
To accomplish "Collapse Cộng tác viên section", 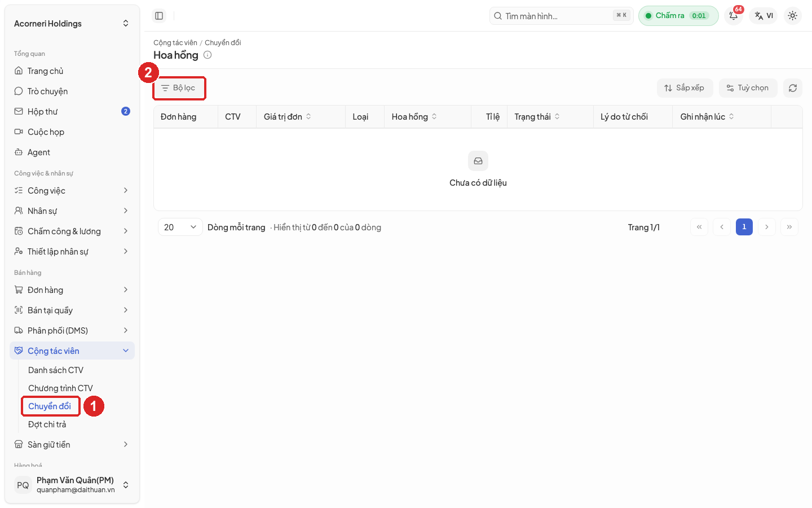I will pyautogui.click(x=72, y=351).
